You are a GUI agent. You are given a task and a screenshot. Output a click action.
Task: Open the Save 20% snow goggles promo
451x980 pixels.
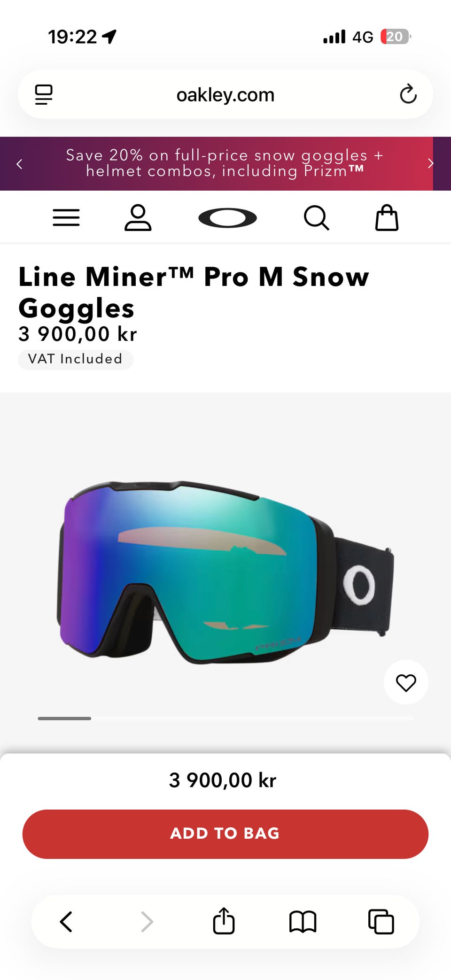tap(225, 163)
